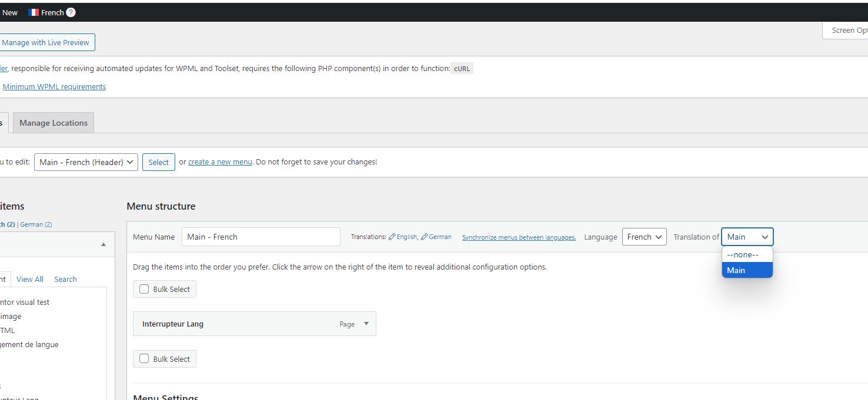
Task: Open the Main - French (Header) menu dropdown
Action: coord(86,162)
